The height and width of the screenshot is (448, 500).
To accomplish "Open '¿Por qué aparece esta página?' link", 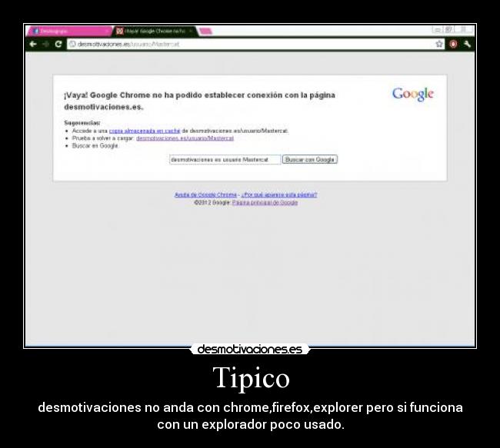I will point(279,194).
